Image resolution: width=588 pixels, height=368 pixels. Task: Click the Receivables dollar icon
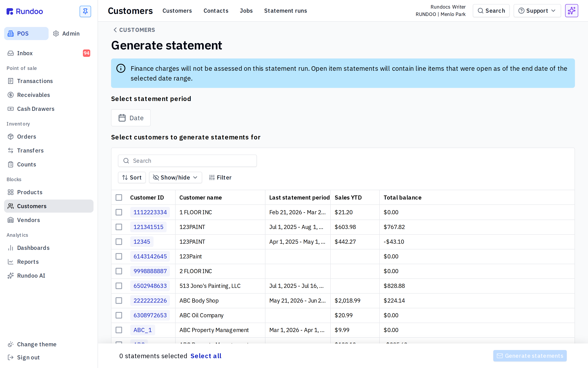(11, 95)
